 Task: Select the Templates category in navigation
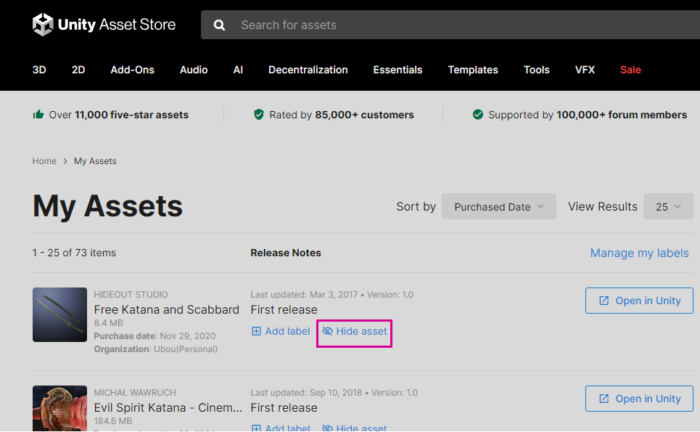(x=473, y=70)
